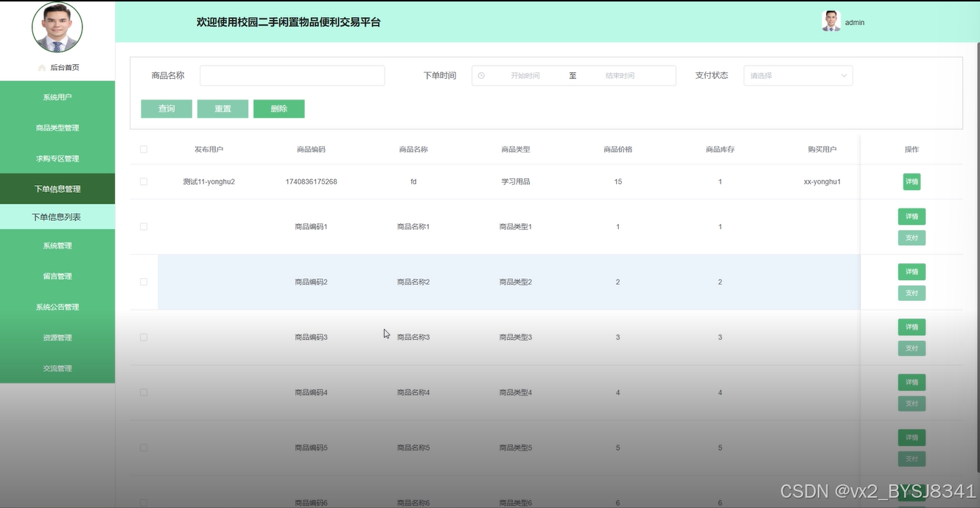980x508 pixels.
Task: Click 详情 for 商品名称1 row
Action: [911, 217]
